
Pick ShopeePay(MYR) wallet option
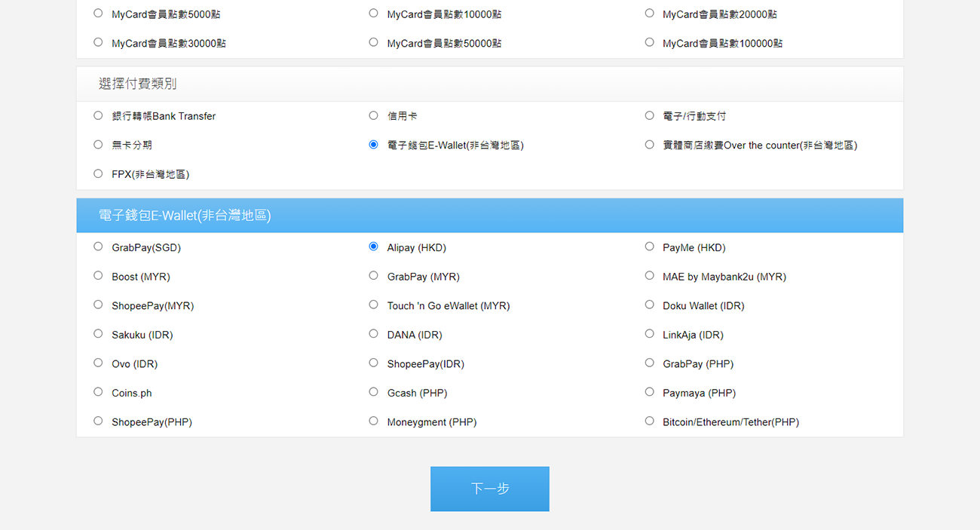click(x=98, y=305)
